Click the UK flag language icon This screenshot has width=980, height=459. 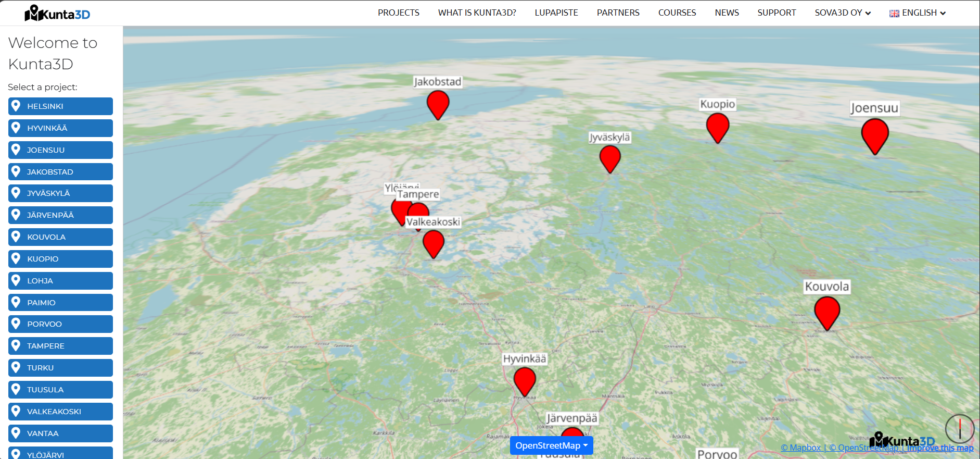[x=894, y=14]
